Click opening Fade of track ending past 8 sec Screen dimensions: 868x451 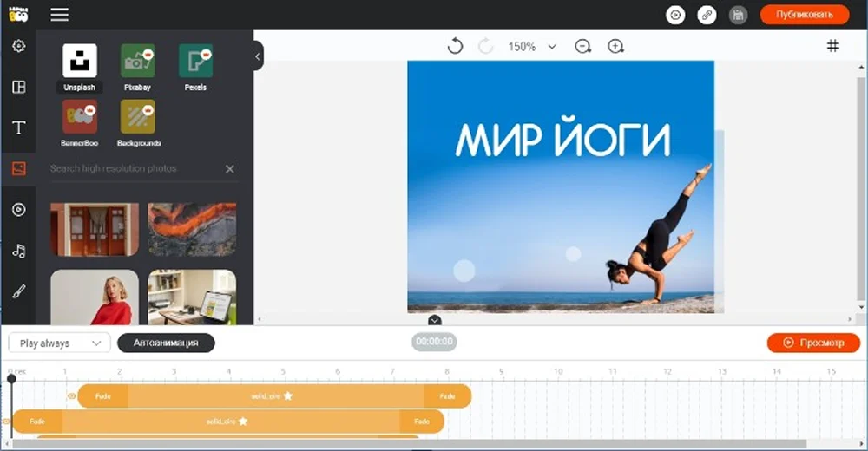[x=103, y=396]
